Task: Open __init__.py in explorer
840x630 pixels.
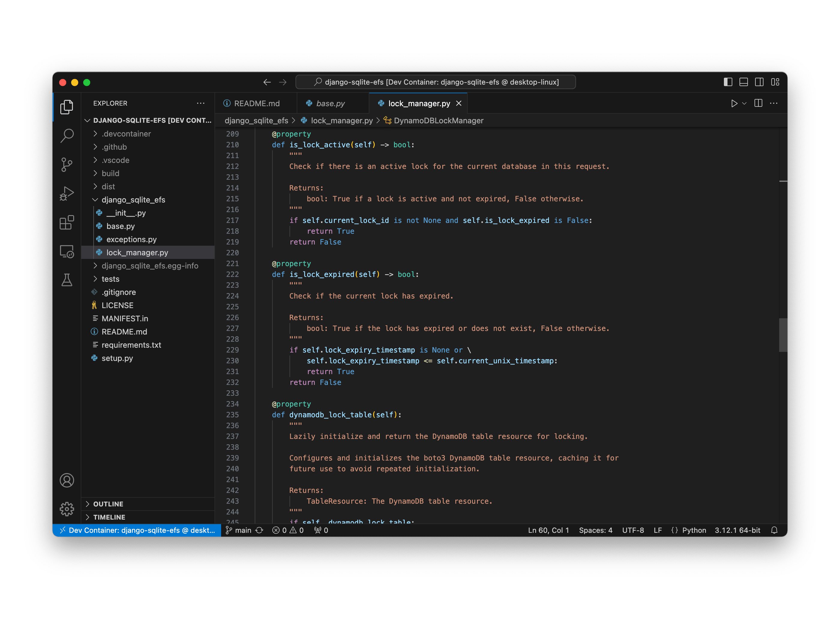Action: coord(148,213)
